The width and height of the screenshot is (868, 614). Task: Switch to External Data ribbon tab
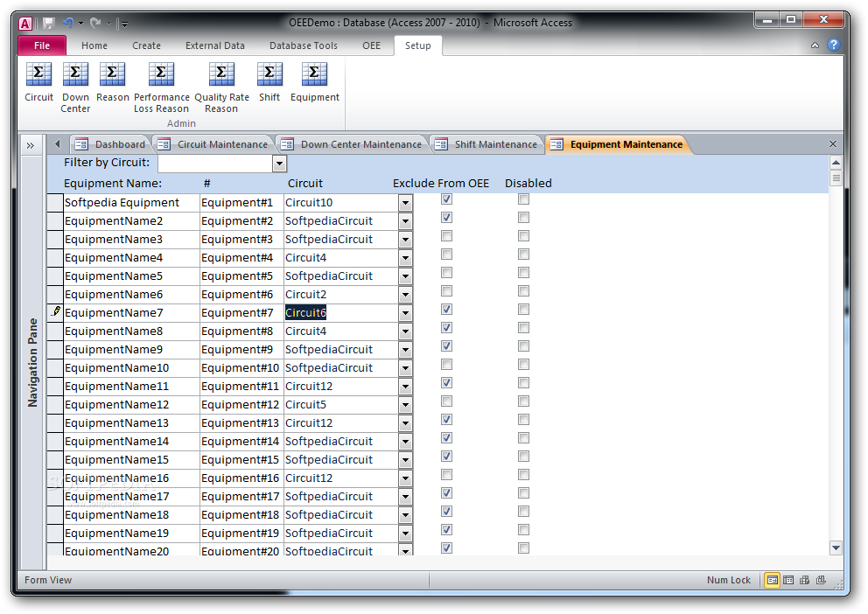(214, 45)
